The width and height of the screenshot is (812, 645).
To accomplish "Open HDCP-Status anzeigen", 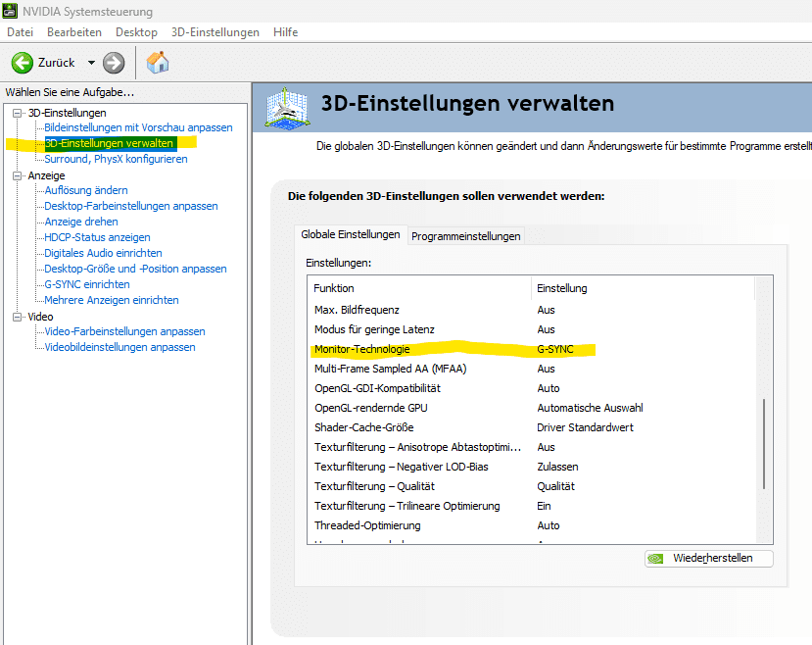I will click(x=97, y=237).
